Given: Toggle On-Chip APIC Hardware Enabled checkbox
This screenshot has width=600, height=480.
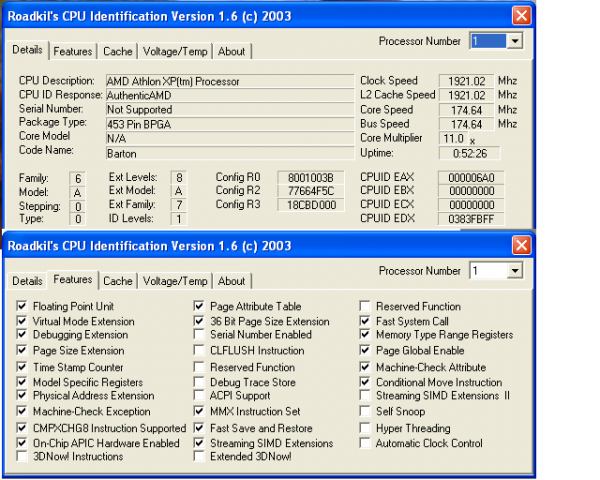Looking at the screenshot, I should point(22,443).
